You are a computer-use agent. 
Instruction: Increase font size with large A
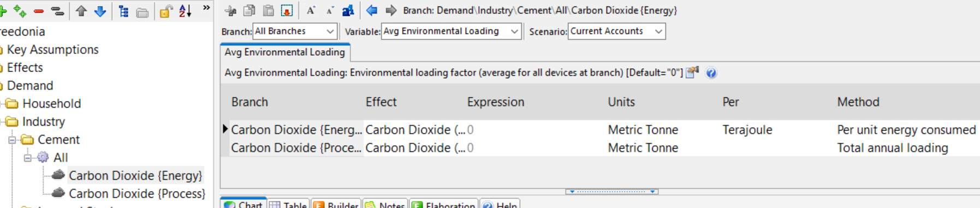(311, 10)
